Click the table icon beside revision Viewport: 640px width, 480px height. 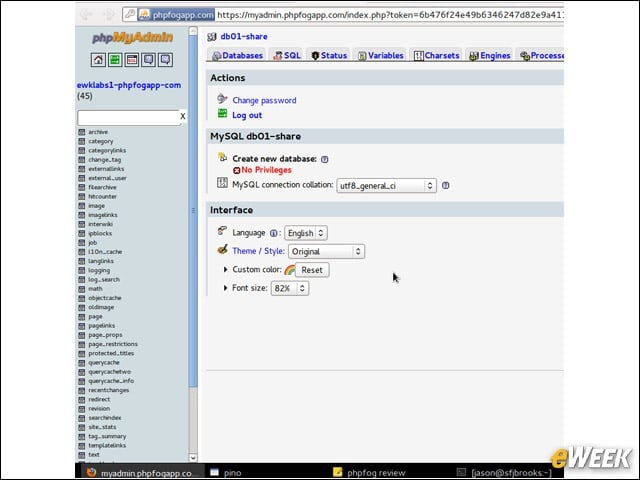[82, 409]
